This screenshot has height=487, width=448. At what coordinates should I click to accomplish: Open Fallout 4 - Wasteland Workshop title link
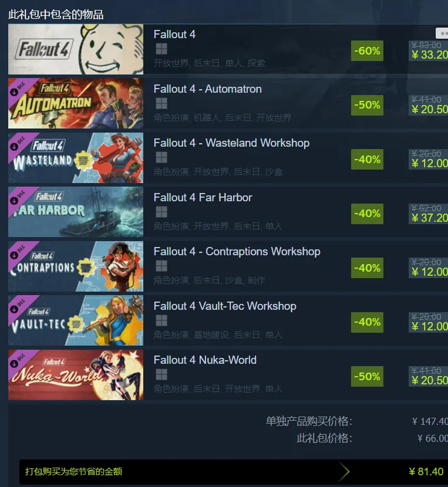pos(231,143)
